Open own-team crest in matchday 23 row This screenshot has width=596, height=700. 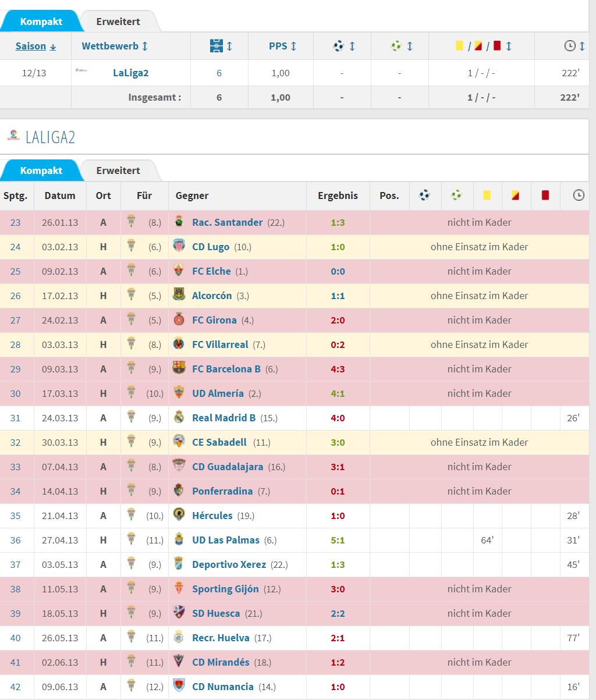coord(131,222)
